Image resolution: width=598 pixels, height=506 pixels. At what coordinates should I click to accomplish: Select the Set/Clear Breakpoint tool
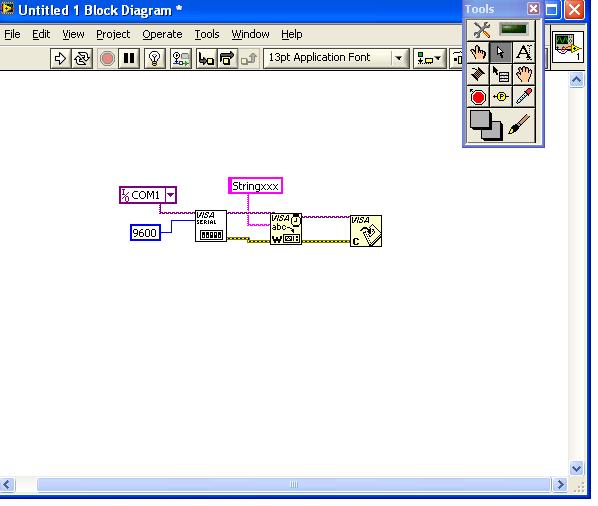coord(478,96)
